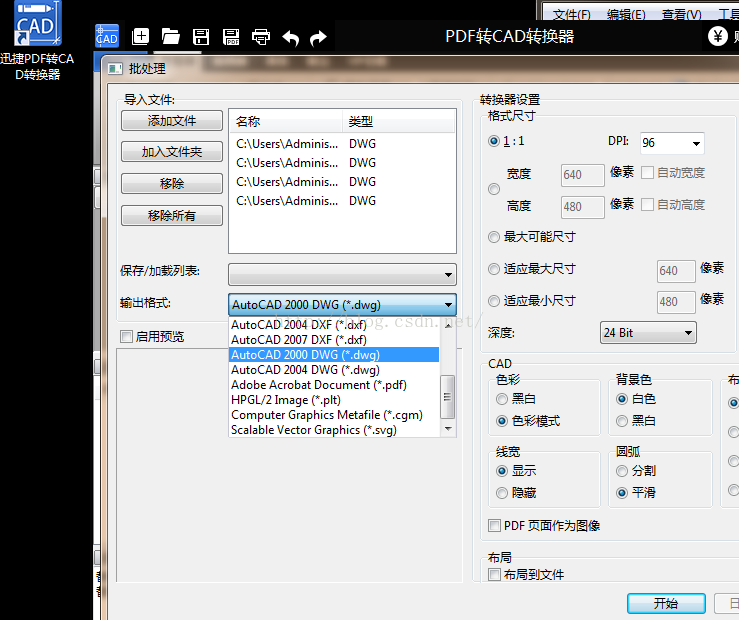
Task: Select the 适应最小尺寸 radio option
Action: [x=494, y=301]
